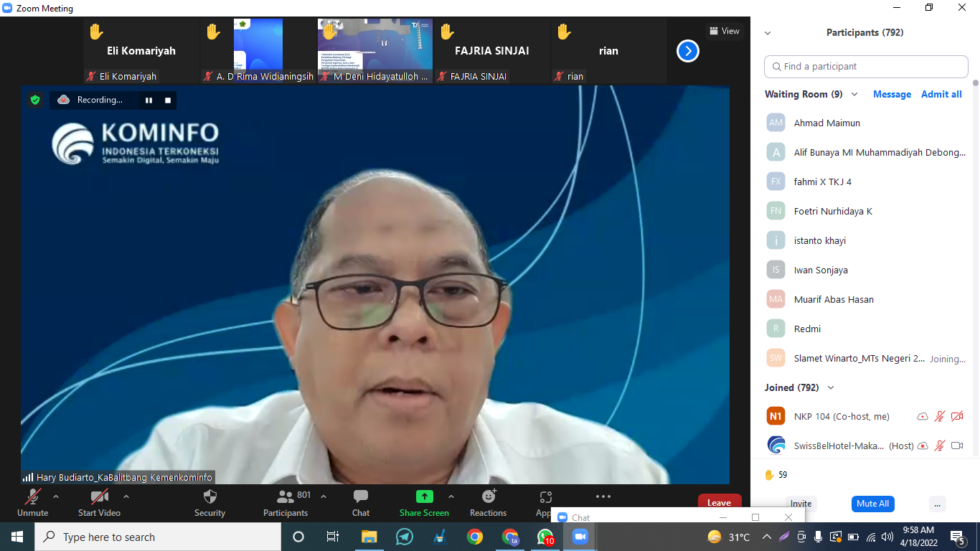Open the More options ellipsis in toolbar
980x551 pixels.
point(603,496)
